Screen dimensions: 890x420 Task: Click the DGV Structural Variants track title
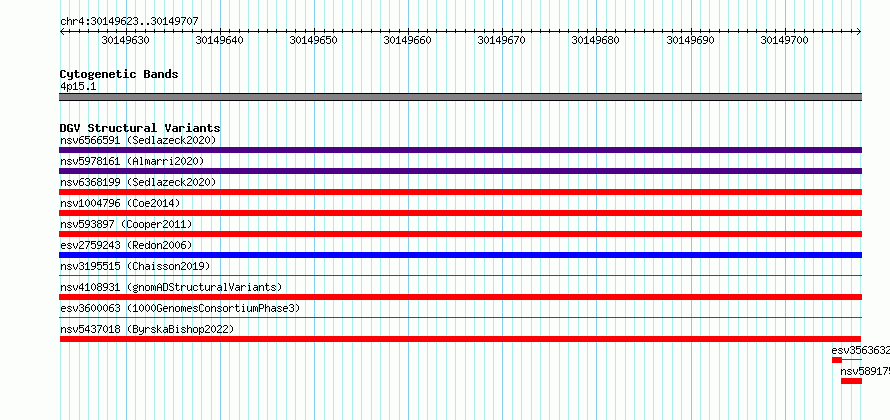click(140, 128)
